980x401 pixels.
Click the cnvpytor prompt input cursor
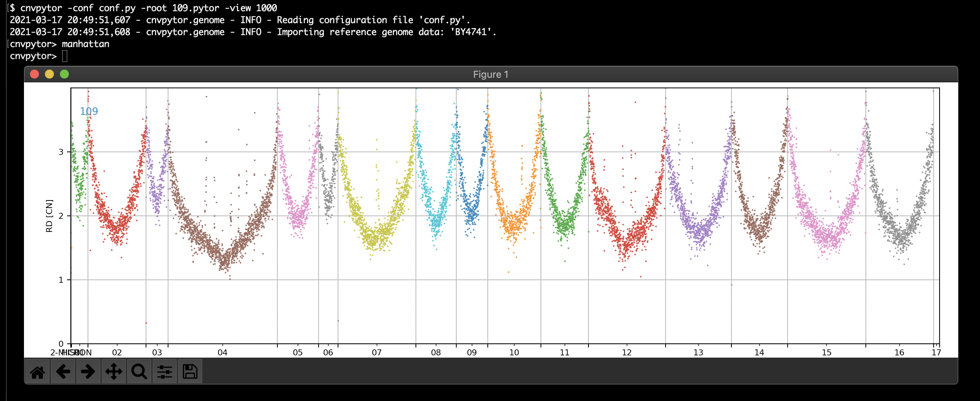[x=64, y=56]
